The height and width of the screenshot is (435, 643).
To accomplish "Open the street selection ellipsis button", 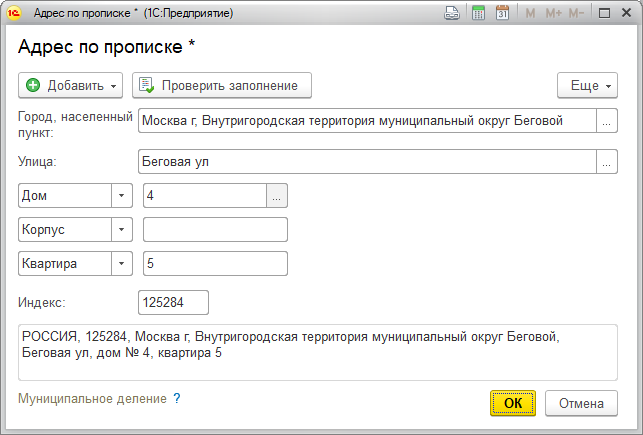I will (607, 161).
